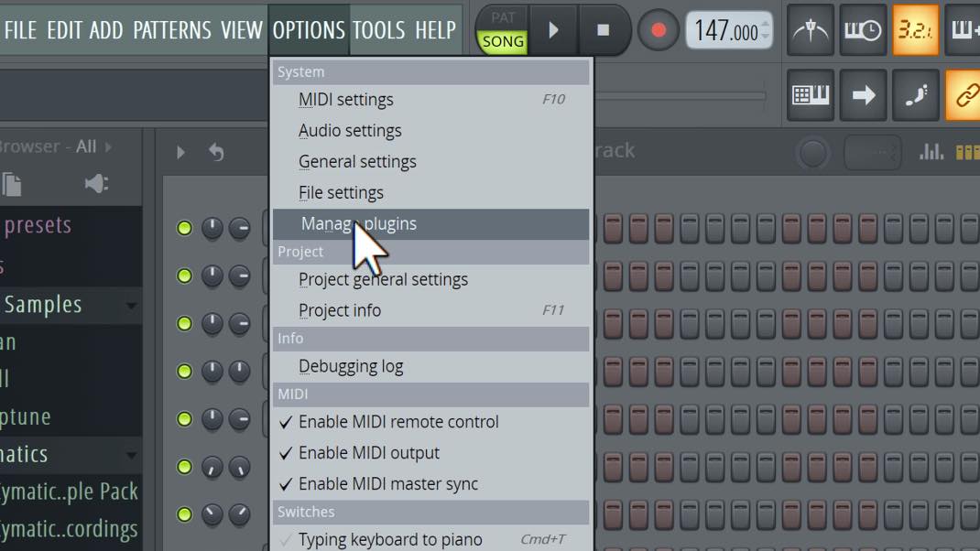Image resolution: width=980 pixels, height=551 pixels.
Task: Open the ymatic..ple Pack folder
Action: click(x=71, y=492)
